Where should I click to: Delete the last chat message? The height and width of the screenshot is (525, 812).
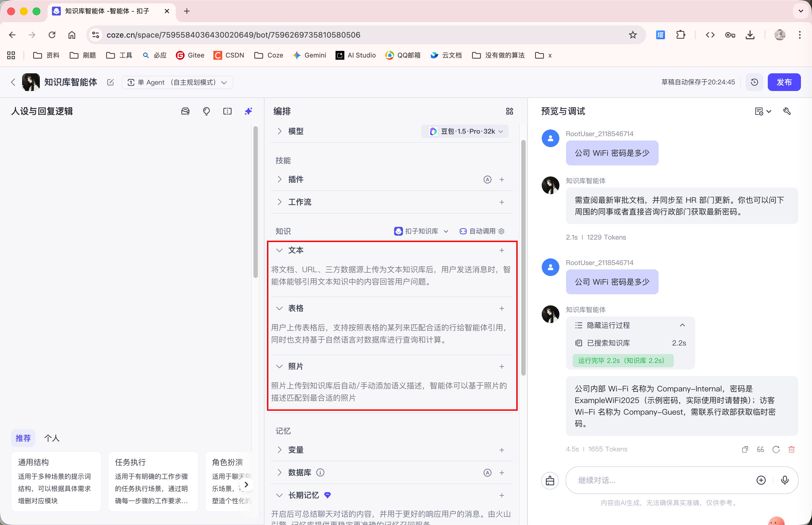(x=792, y=449)
